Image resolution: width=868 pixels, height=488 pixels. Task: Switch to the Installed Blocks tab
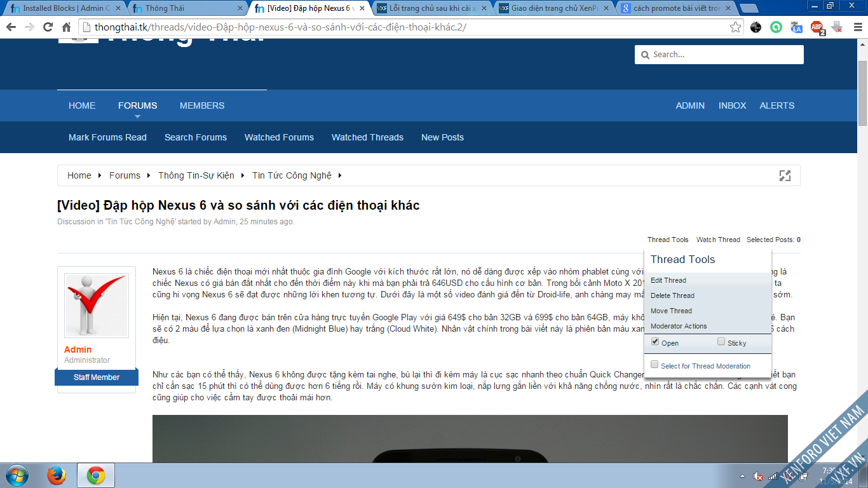[64, 8]
